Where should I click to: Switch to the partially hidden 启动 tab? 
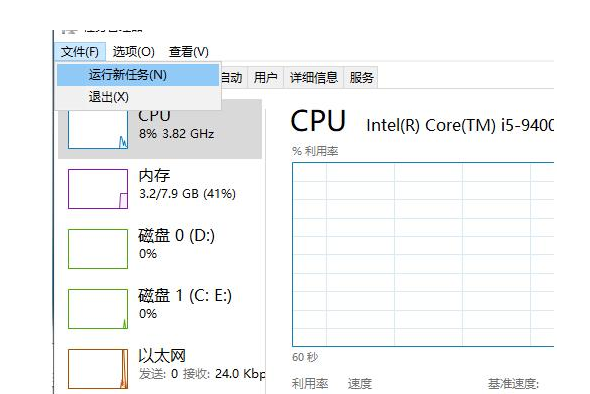coord(233,78)
